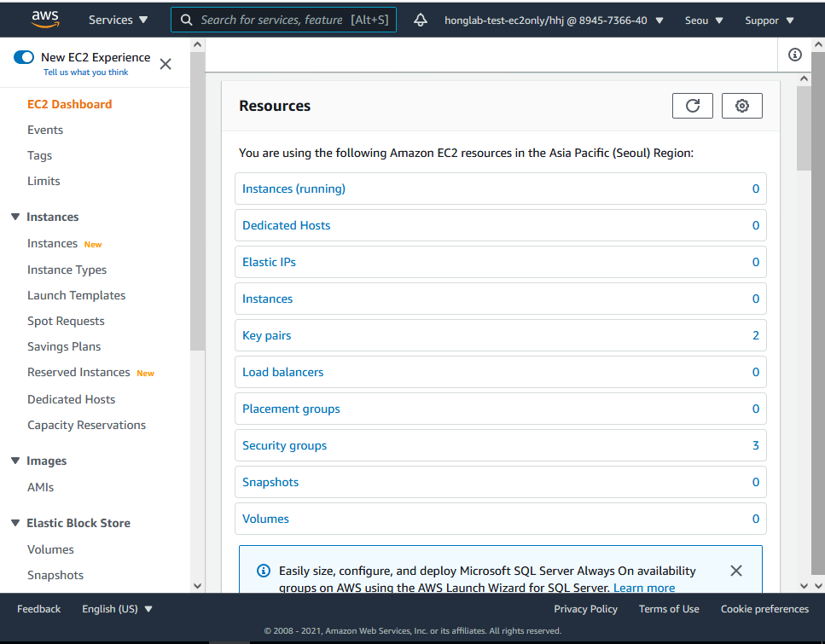Image resolution: width=825 pixels, height=644 pixels.
Task: Open the English (US) language selector
Action: (117, 609)
